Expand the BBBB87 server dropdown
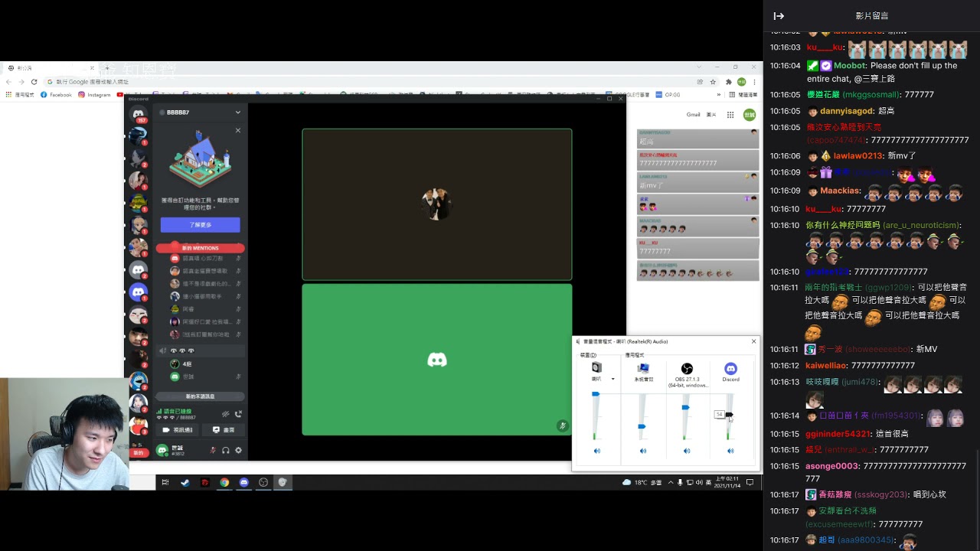The image size is (980, 551). (238, 112)
